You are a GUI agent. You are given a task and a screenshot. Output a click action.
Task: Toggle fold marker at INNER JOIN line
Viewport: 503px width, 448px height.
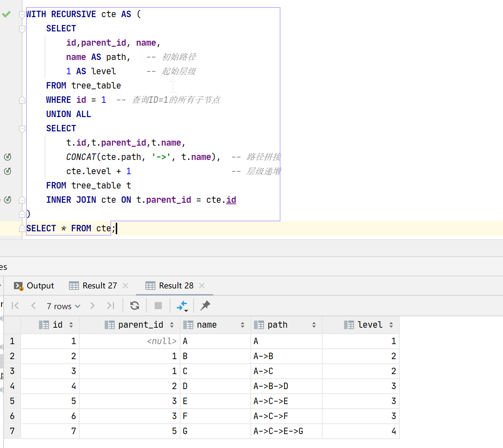[x=22, y=200]
